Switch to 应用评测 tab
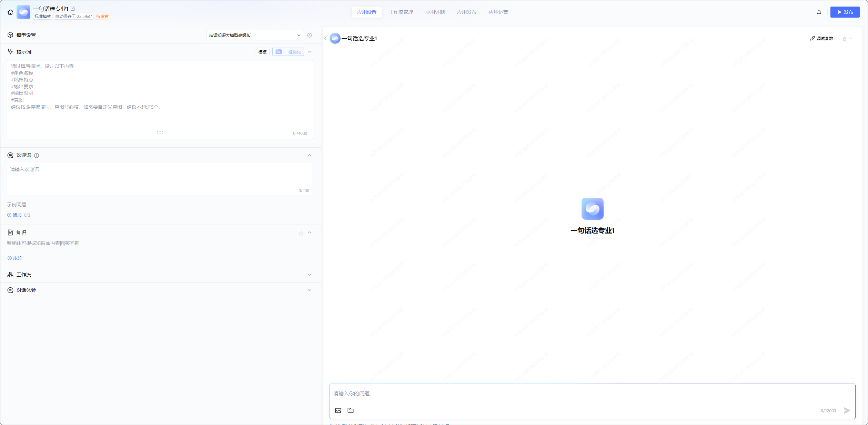This screenshot has width=868, height=425. [435, 12]
